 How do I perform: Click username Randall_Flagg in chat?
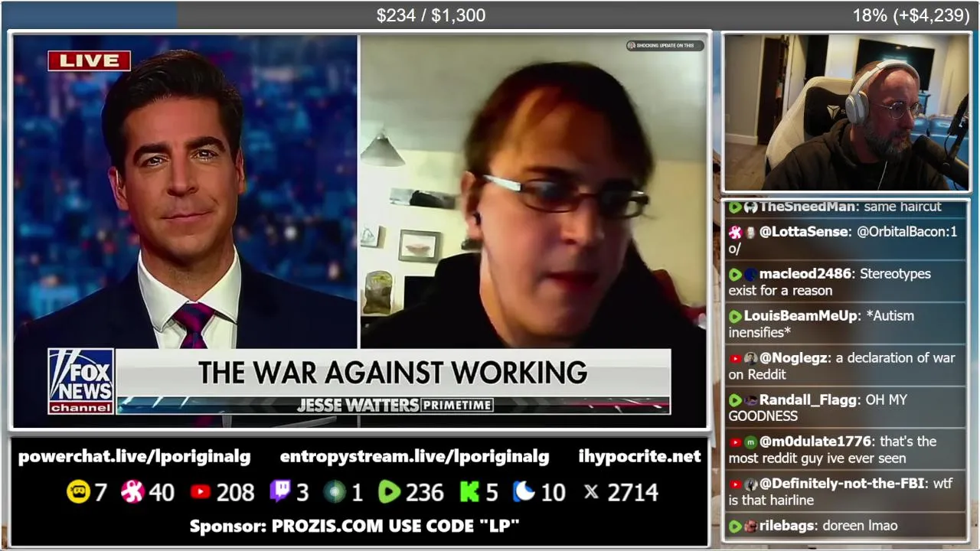[x=808, y=400]
